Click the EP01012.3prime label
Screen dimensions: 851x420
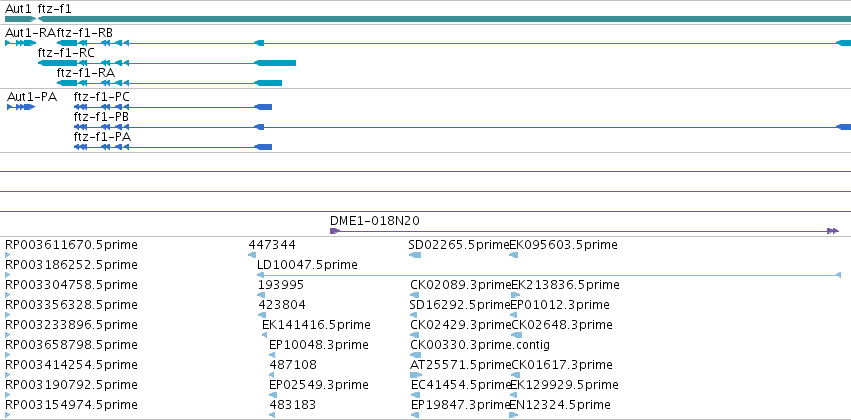(x=560, y=304)
